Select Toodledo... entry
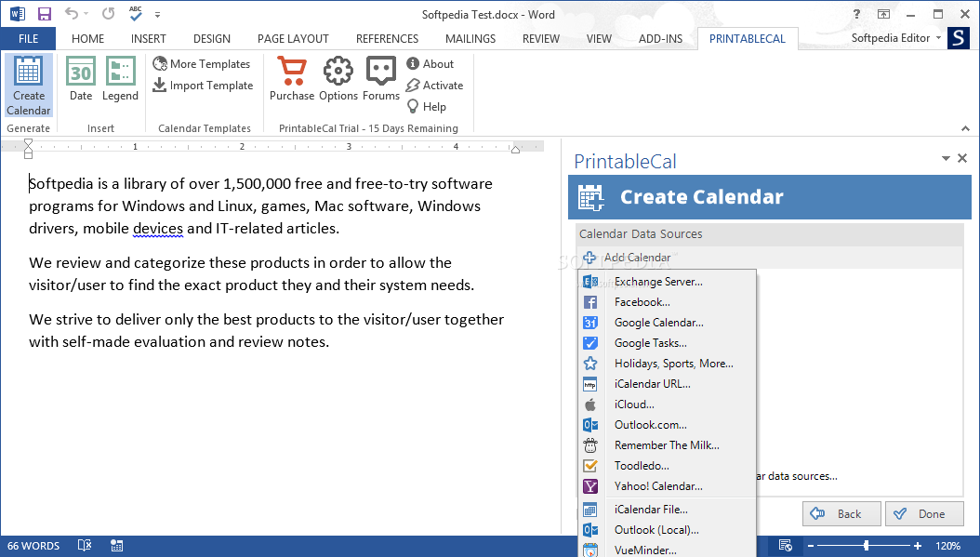 click(x=667, y=466)
